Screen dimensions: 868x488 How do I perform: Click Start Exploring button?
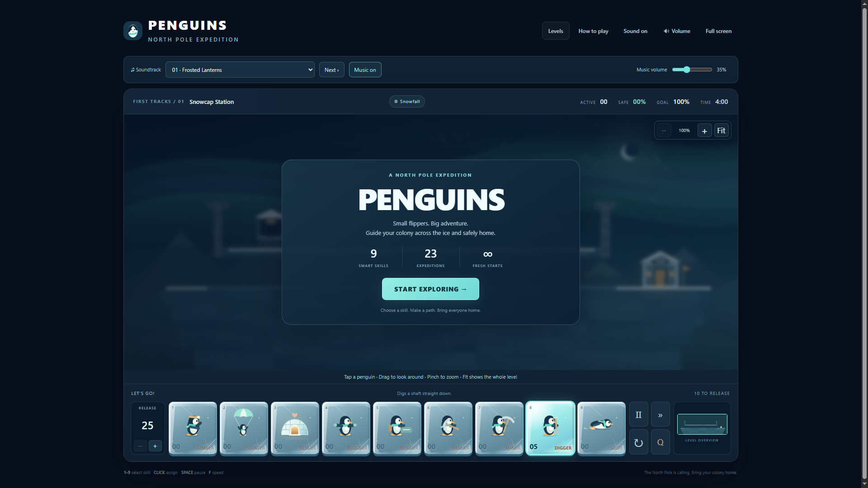point(430,289)
